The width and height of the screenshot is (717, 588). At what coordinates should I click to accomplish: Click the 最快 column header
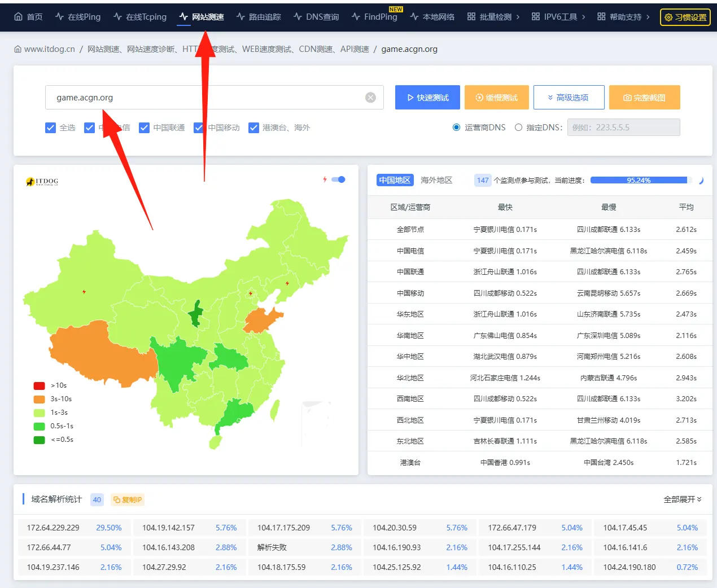505,207
